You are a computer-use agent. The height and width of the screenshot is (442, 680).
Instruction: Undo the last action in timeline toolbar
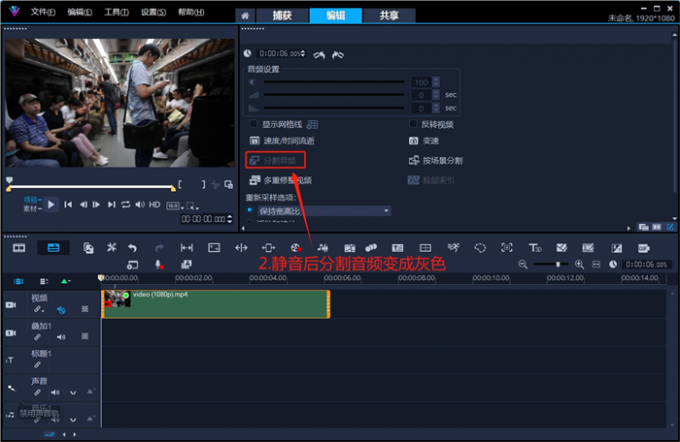click(132, 248)
